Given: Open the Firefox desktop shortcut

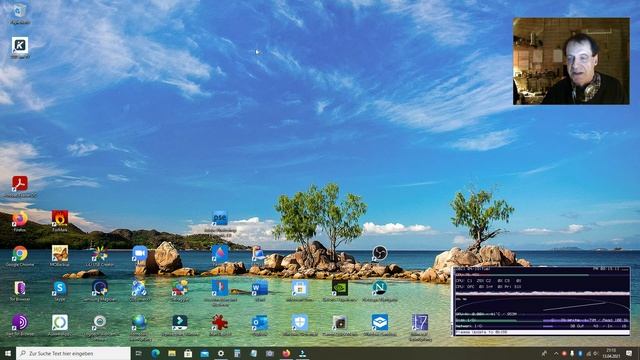Looking at the screenshot, I should click(x=20, y=219).
